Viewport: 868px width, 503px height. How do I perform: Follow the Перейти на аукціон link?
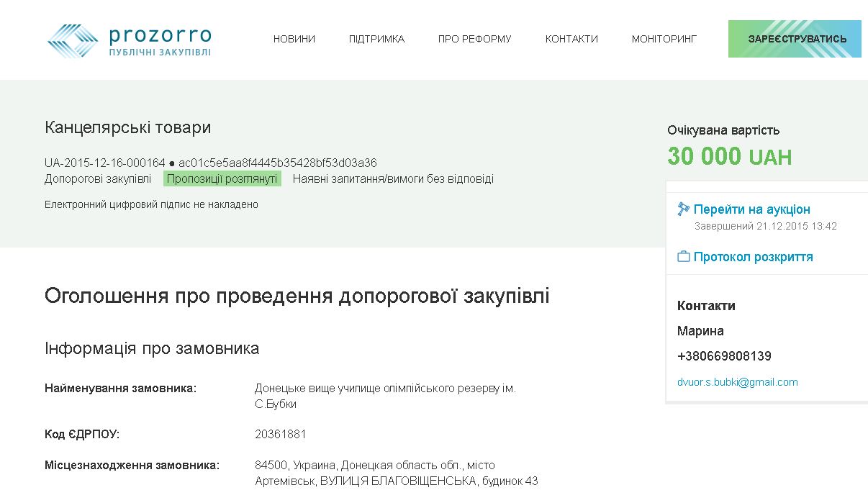(x=751, y=209)
